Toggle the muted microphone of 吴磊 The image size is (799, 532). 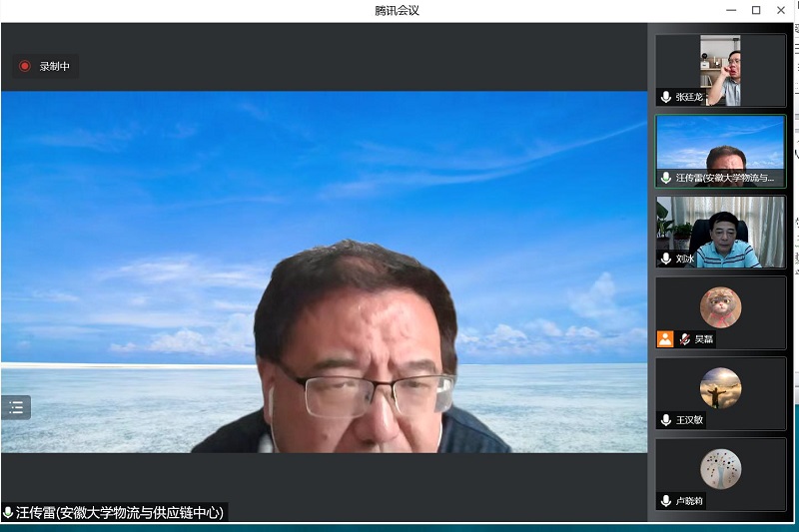[x=685, y=339]
